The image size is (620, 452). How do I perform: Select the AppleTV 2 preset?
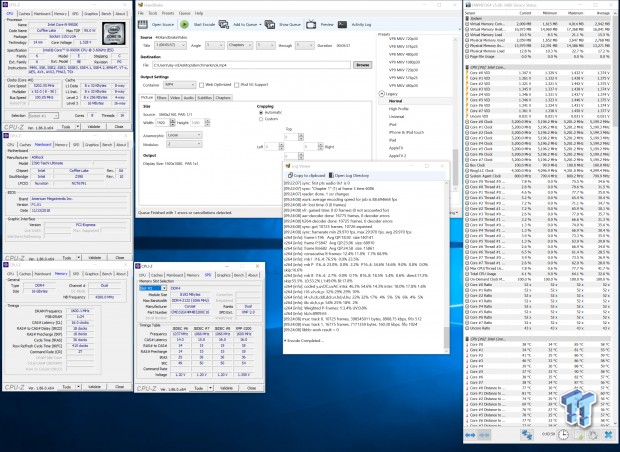(x=397, y=156)
